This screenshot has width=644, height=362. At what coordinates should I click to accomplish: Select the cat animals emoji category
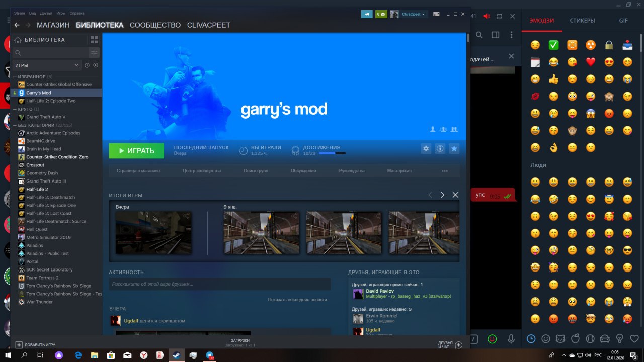561,339
